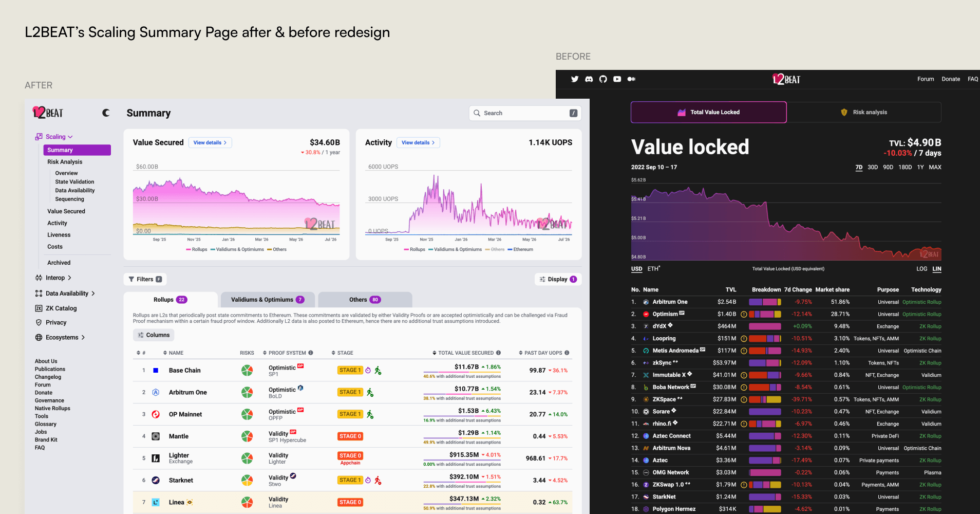Click the Mantle risk pie icon
The height and width of the screenshot is (514, 980).
[247, 436]
